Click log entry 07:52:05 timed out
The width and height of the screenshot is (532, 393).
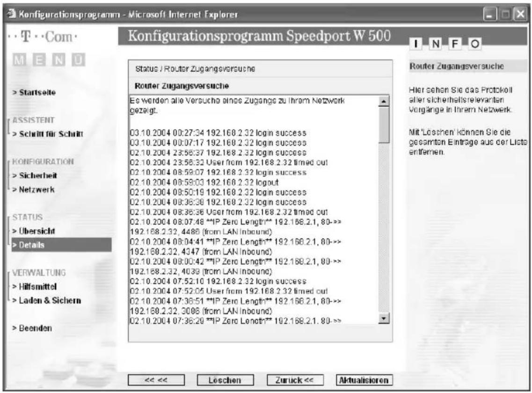[x=229, y=291]
